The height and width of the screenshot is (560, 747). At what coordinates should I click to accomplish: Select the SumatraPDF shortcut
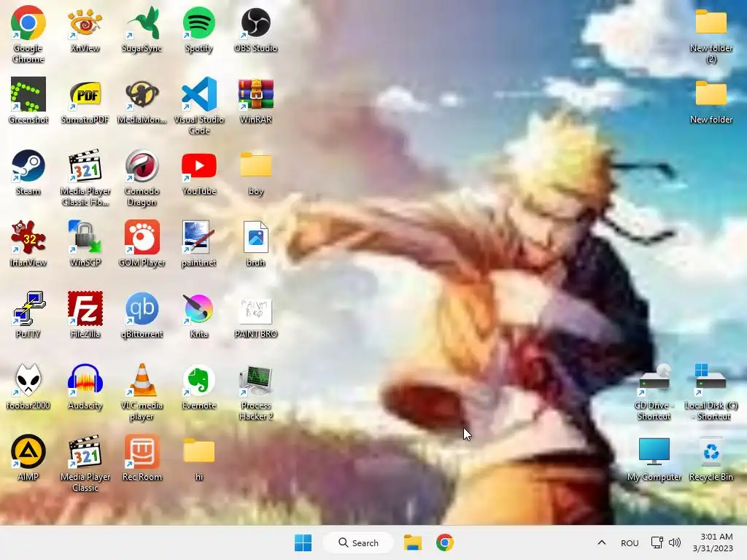point(85,94)
